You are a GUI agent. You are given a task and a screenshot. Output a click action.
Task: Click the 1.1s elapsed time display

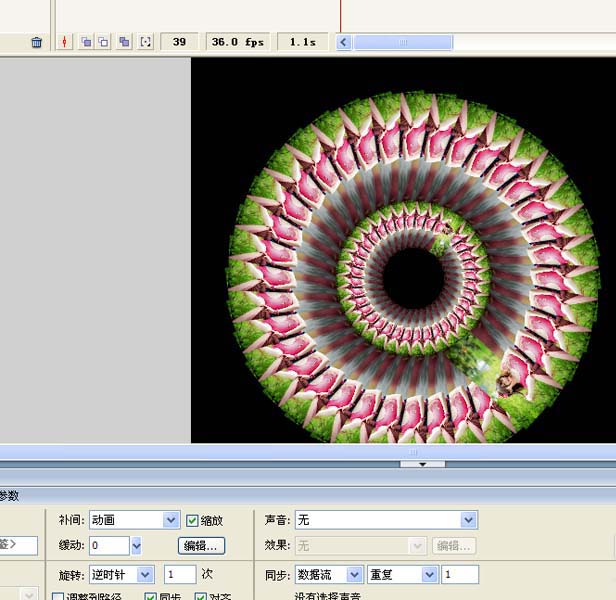tap(302, 42)
